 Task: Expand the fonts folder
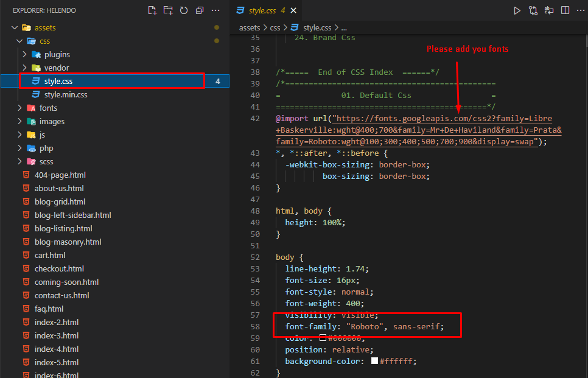(20, 108)
